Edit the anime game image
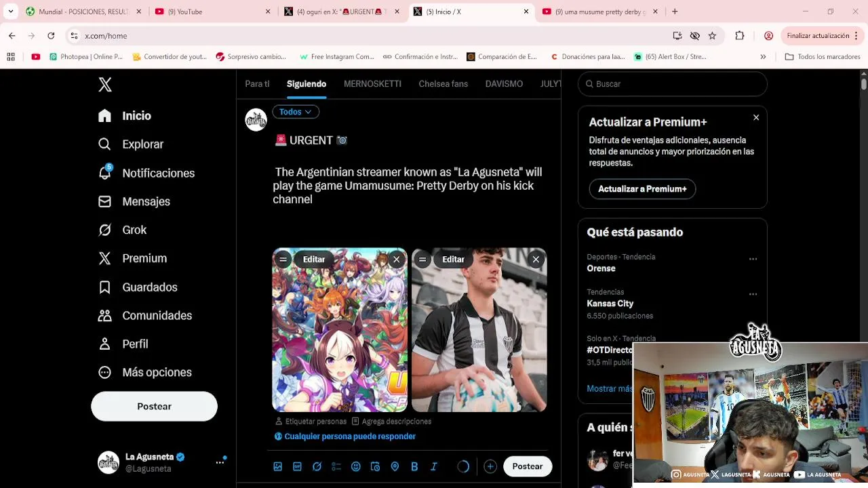Screen dimensions: 868x488 314,260
